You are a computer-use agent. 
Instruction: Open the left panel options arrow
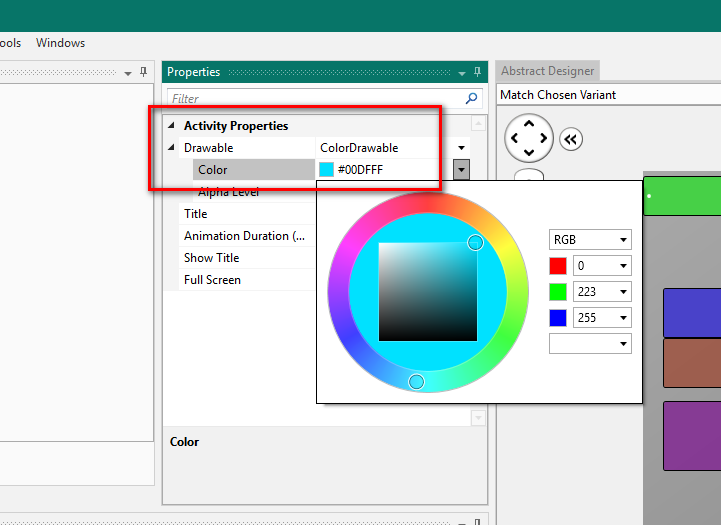pyautogui.click(x=128, y=73)
